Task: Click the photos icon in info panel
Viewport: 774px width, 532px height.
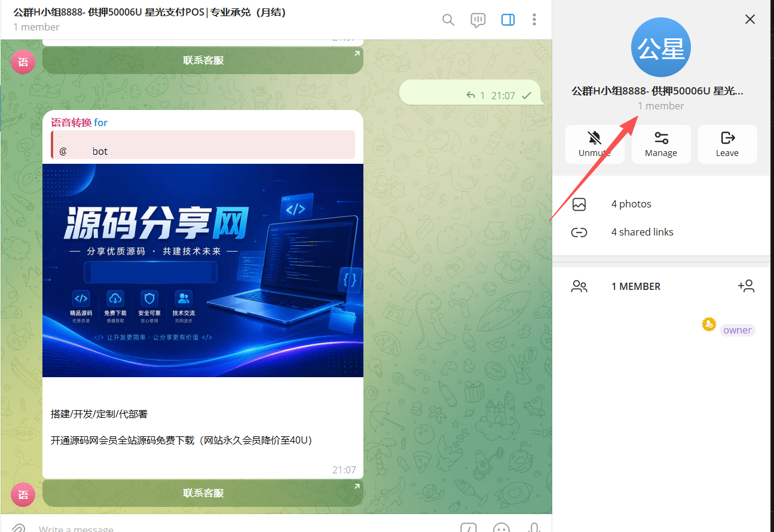Action: click(x=579, y=204)
